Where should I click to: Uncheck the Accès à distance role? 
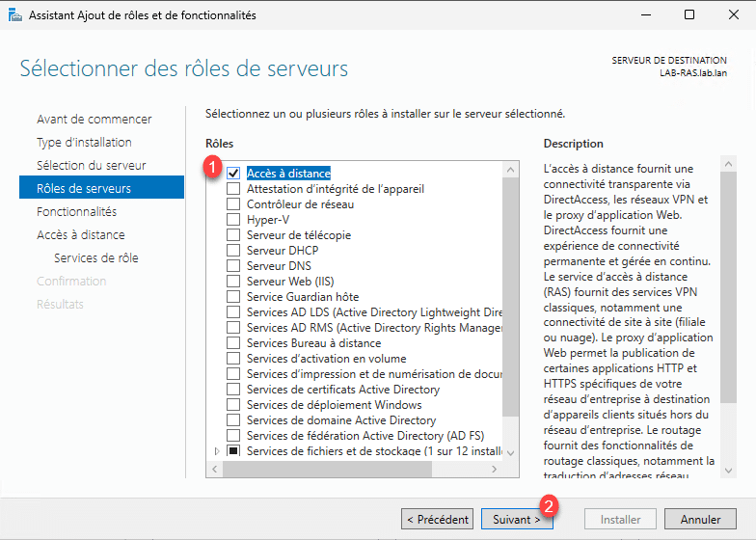232,174
